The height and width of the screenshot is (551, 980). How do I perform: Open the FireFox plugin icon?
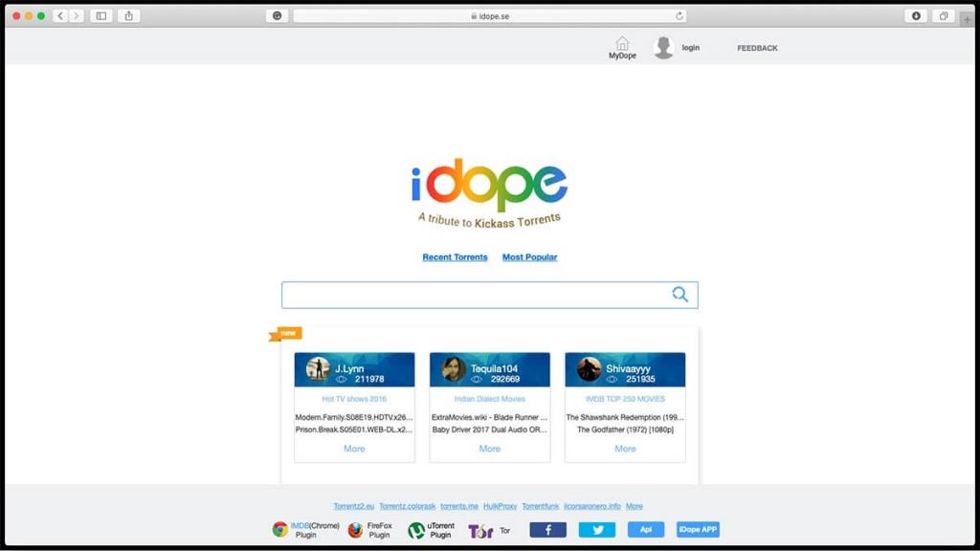[355, 530]
